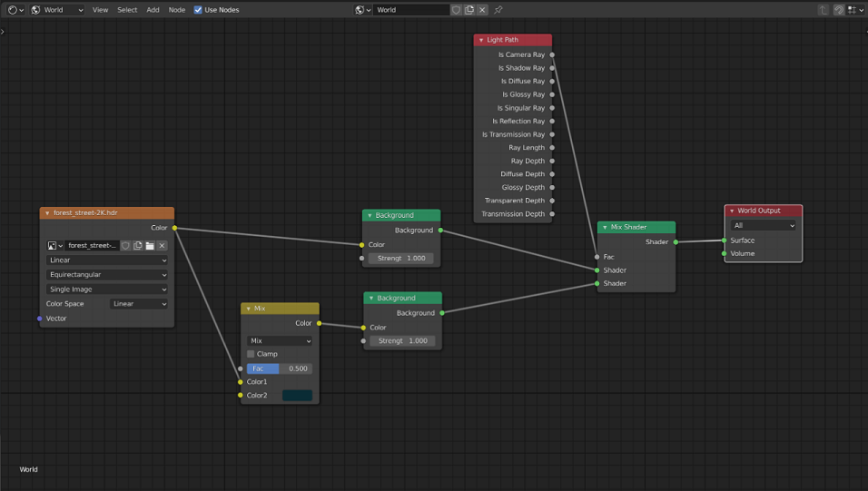Click the Vector input socket
Screen dimensions: 868x491
pyautogui.click(x=39, y=319)
